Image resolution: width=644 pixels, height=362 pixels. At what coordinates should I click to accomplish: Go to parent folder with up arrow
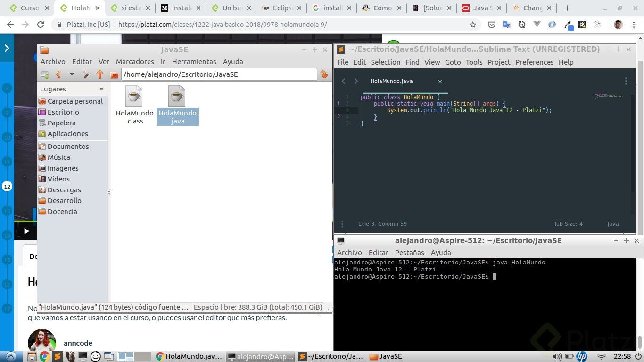99,74
